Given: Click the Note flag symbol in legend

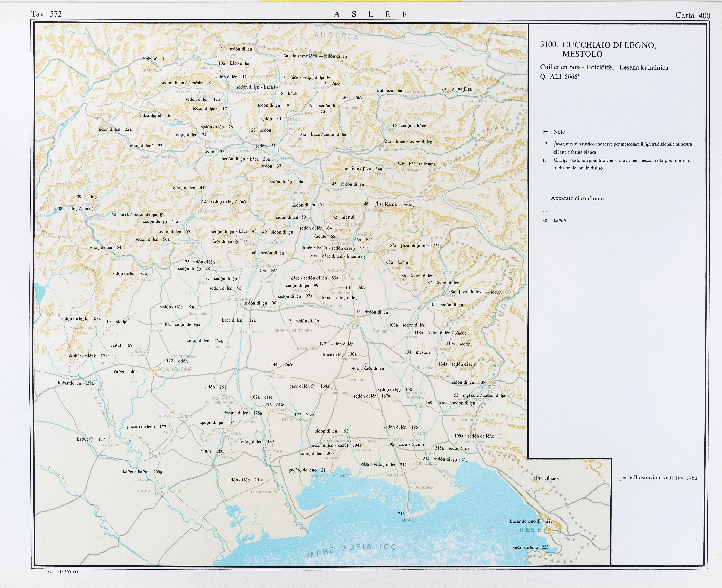Looking at the screenshot, I should pyautogui.click(x=545, y=132).
